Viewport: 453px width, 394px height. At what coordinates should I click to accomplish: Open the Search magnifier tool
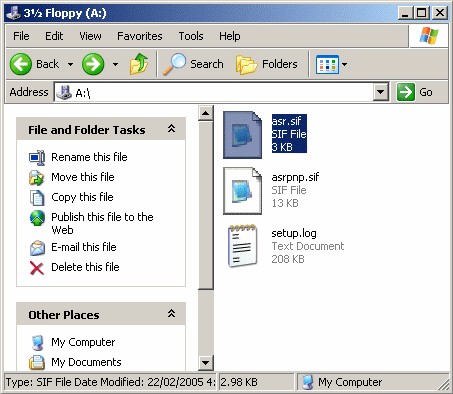[x=174, y=64]
